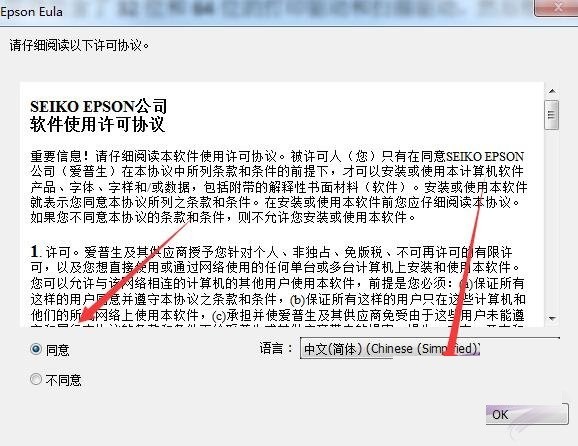Click the OK button

tap(527, 415)
